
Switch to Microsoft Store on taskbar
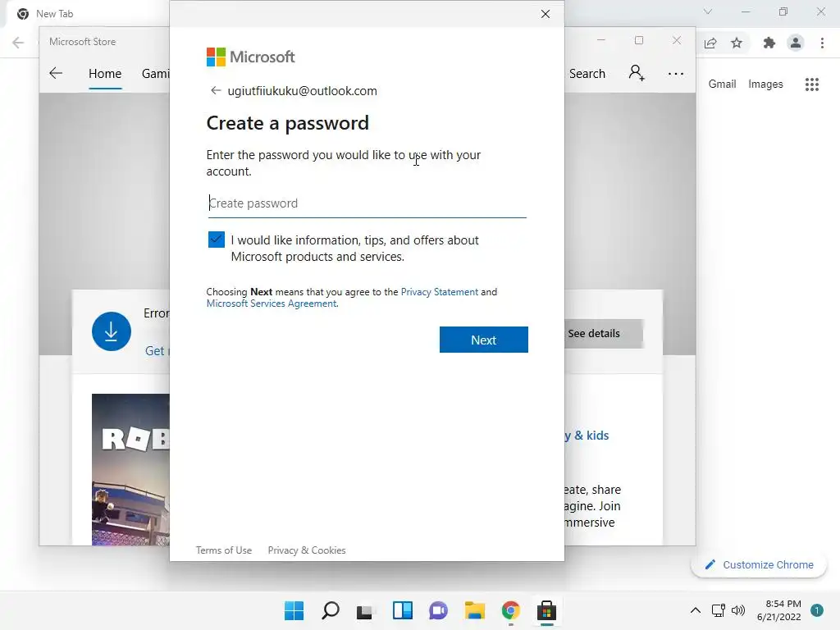click(546, 610)
